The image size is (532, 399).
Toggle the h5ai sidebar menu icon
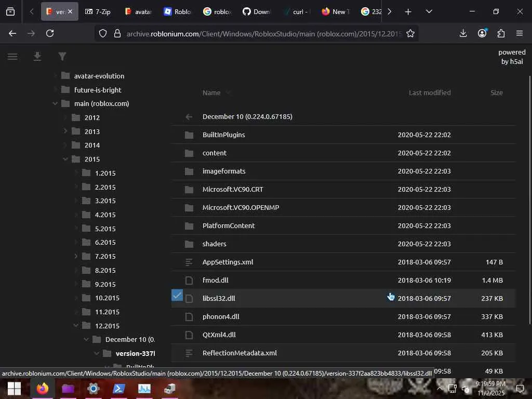pyautogui.click(x=12, y=56)
